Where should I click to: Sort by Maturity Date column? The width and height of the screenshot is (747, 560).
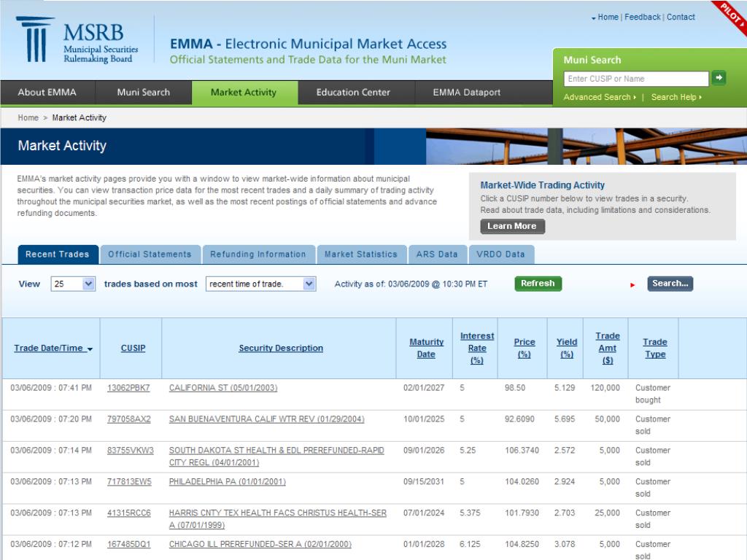426,348
